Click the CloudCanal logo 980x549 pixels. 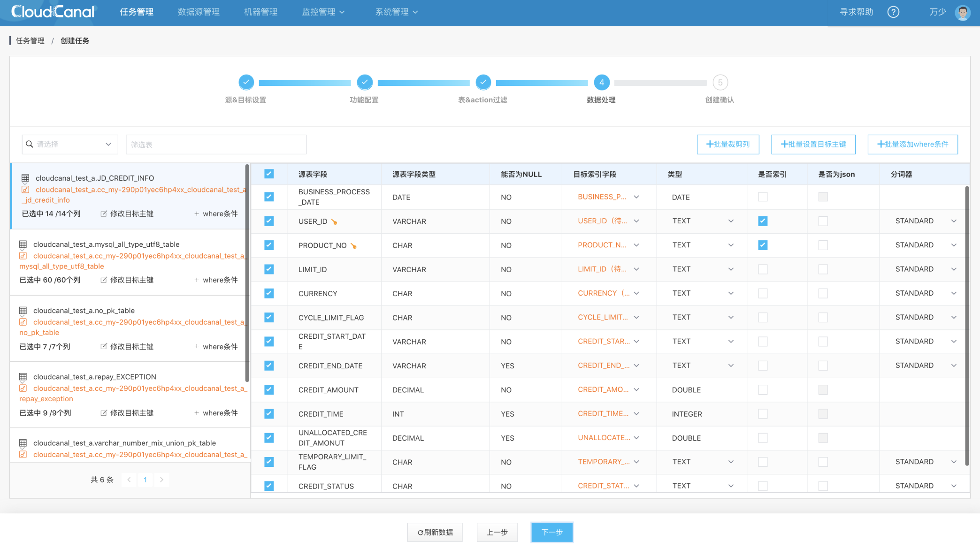pos(53,12)
